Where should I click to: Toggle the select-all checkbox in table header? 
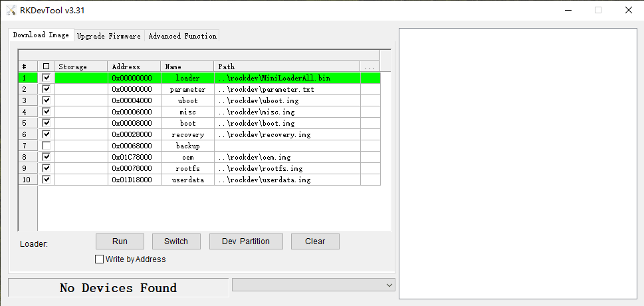coord(46,67)
